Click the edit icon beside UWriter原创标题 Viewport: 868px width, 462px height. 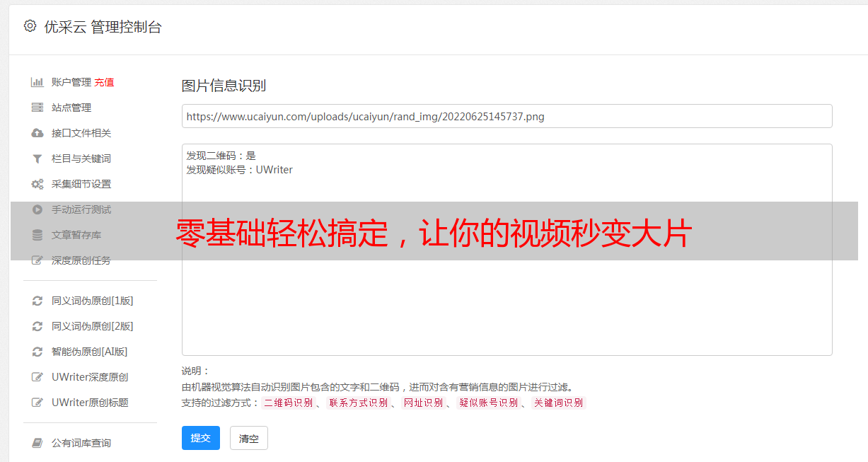pos(37,403)
